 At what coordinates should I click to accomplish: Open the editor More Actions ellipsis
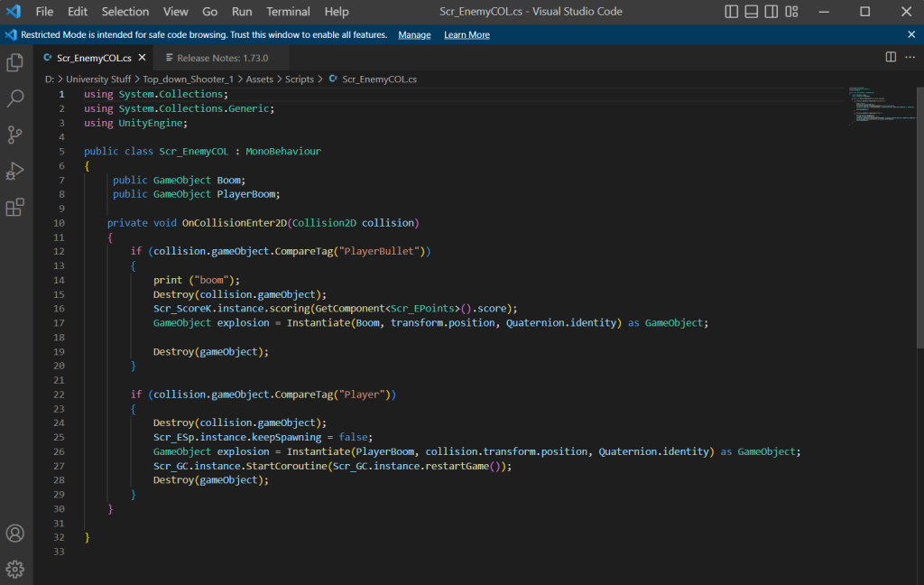(910, 57)
